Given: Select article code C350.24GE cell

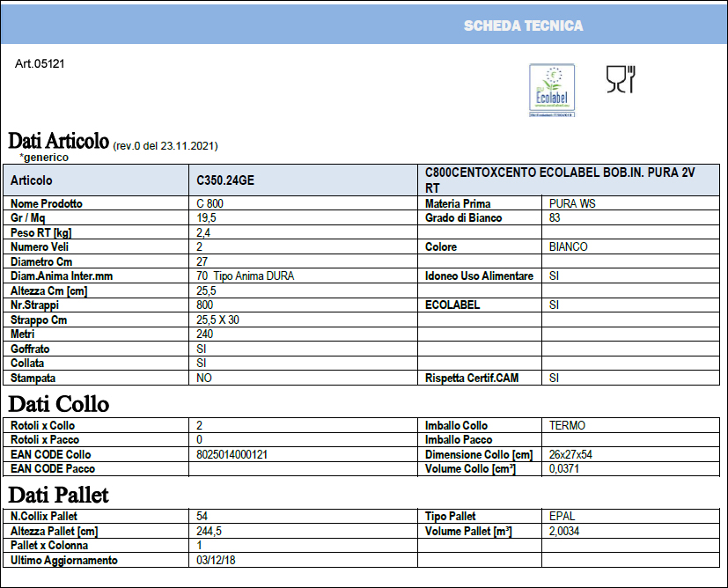Looking at the screenshot, I should tap(303, 180).
